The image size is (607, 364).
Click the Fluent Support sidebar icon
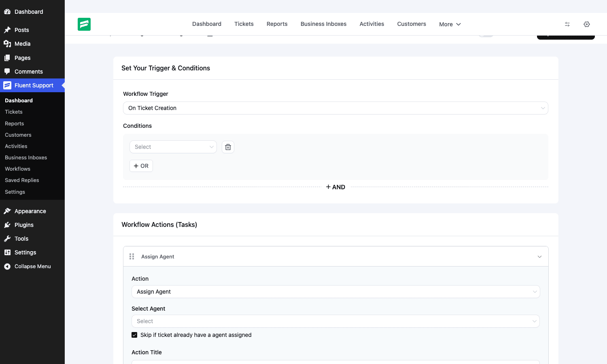7,85
